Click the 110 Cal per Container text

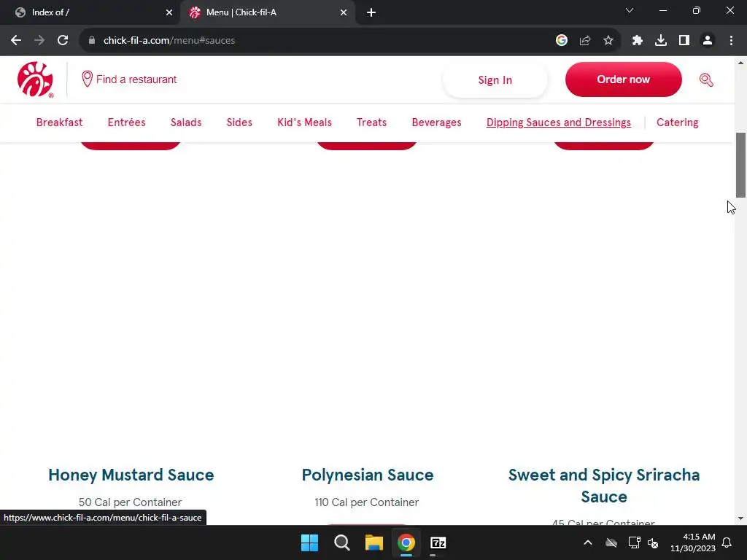[366, 502]
